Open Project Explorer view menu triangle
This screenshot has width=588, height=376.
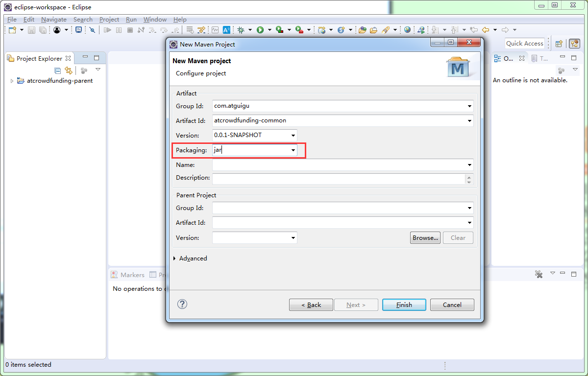[98, 70]
